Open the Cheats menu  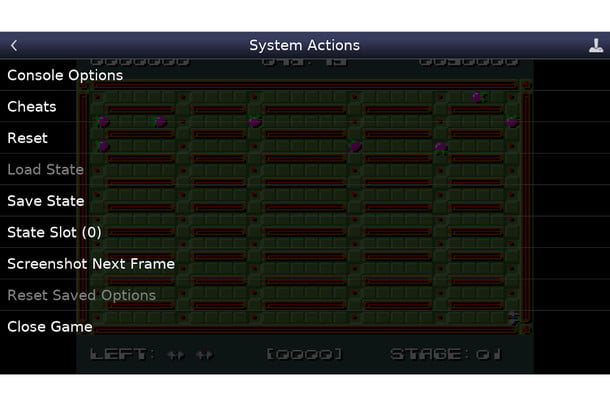pos(305,107)
